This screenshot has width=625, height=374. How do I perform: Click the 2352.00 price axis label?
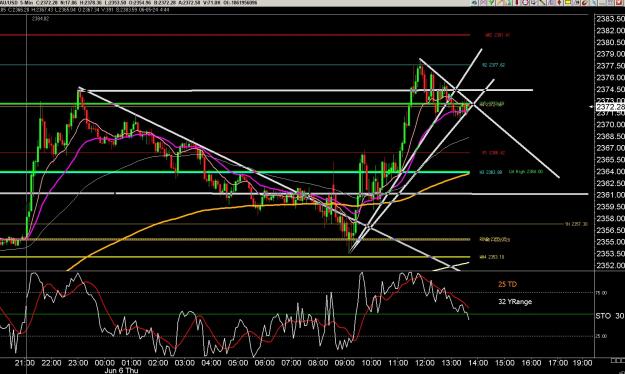pos(610,266)
